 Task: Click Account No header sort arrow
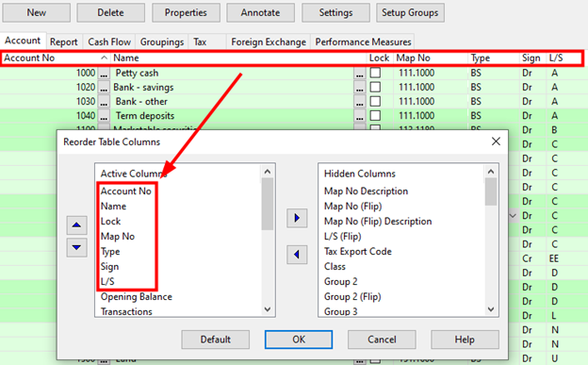(x=104, y=58)
